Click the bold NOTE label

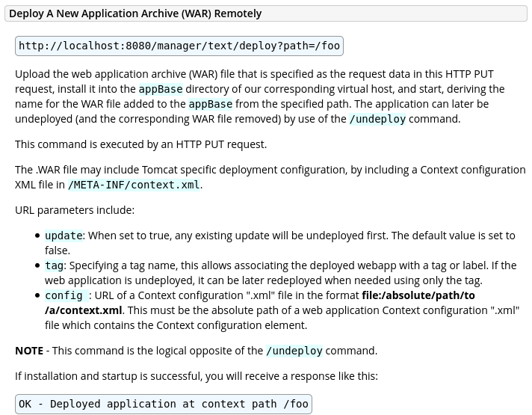click(x=29, y=351)
